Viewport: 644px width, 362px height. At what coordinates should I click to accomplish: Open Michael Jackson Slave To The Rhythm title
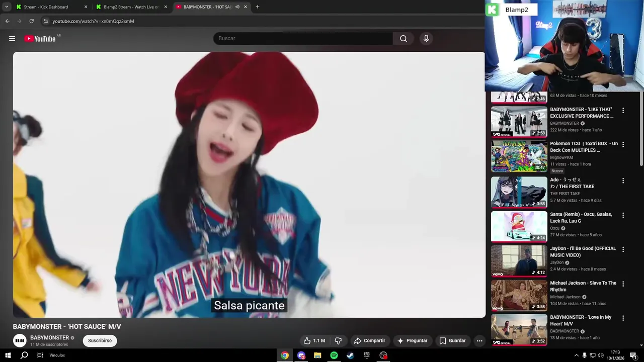583,286
